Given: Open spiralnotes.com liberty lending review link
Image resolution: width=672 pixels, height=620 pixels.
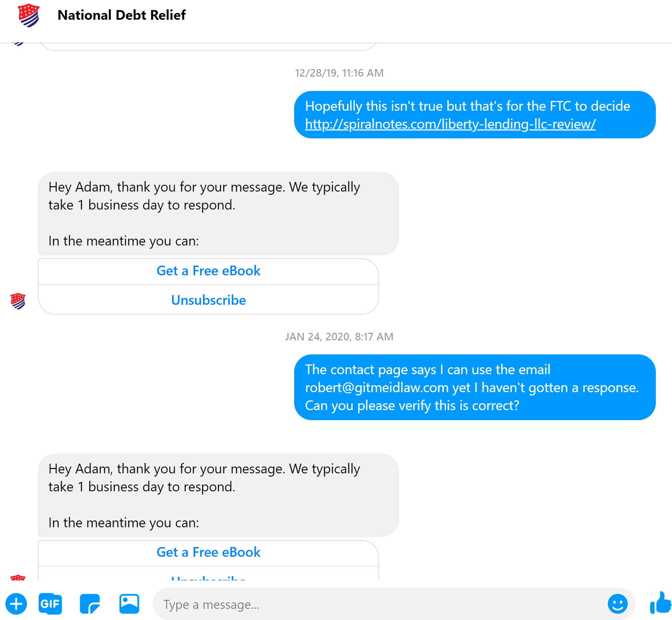Looking at the screenshot, I should click(450, 124).
